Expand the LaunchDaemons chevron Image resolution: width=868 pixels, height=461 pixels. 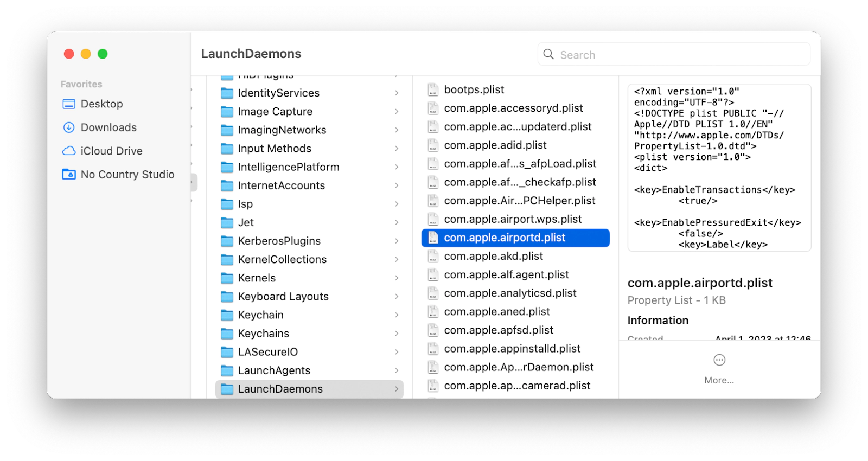tap(397, 389)
